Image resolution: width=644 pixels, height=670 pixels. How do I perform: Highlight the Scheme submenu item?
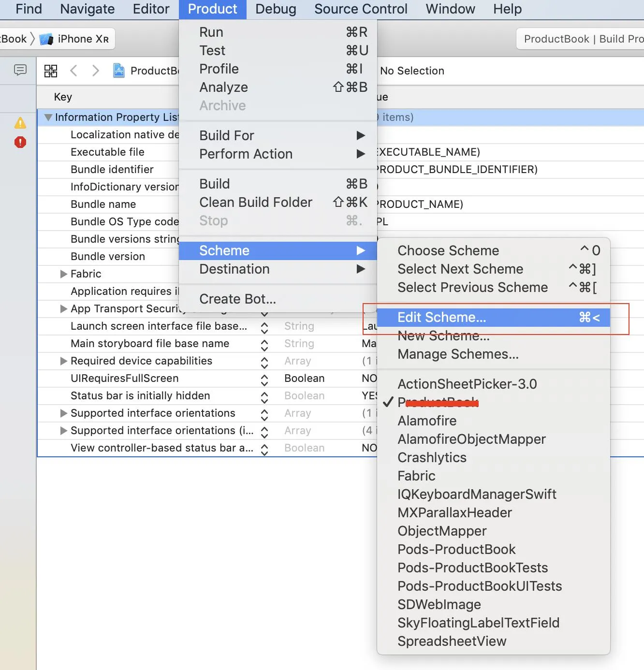[278, 250]
